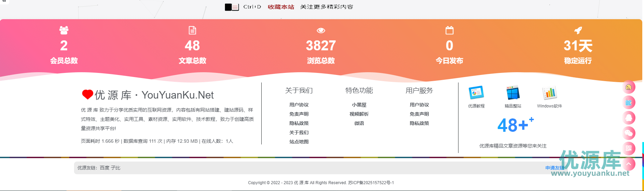Click the calendar icon above 今日发布

coord(449,30)
